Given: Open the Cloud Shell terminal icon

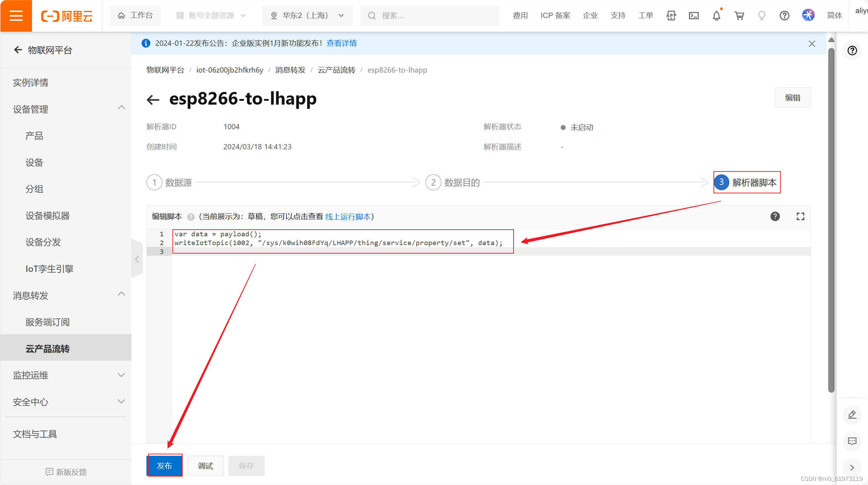Looking at the screenshot, I should tap(693, 15).
